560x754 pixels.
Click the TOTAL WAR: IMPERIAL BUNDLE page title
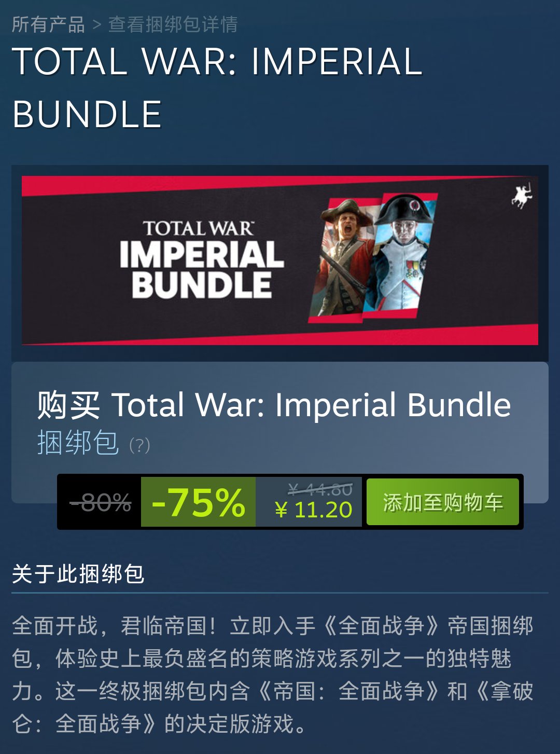(x=217, y=87)
